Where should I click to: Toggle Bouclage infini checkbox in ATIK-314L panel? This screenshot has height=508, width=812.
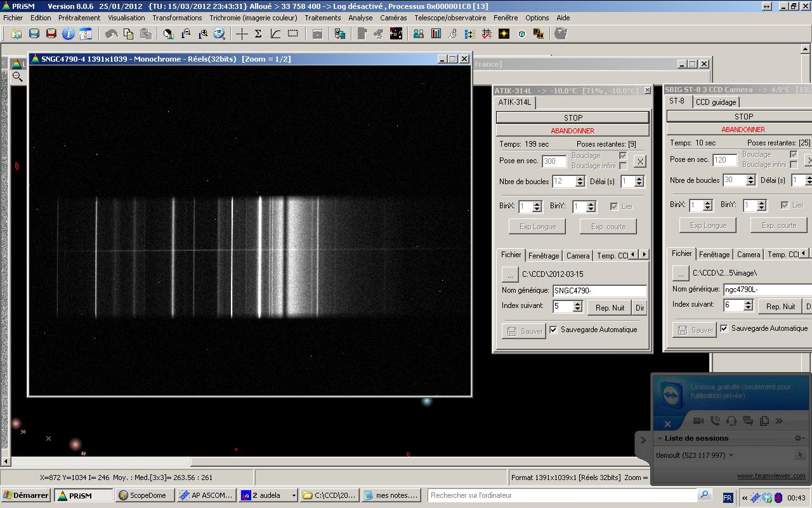[x=623, y=166]
